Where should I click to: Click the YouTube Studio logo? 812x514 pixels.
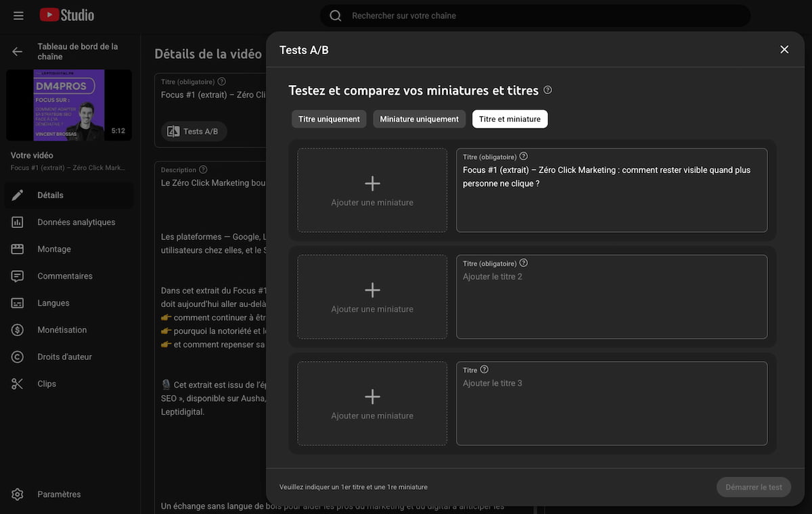[67, 15]
